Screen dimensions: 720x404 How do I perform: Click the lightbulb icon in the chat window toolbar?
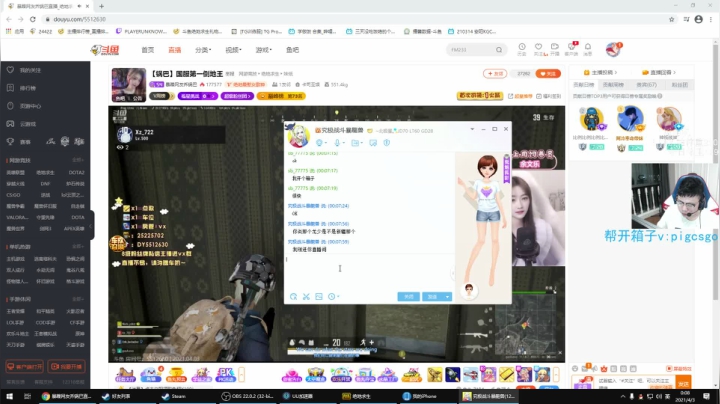321,143
